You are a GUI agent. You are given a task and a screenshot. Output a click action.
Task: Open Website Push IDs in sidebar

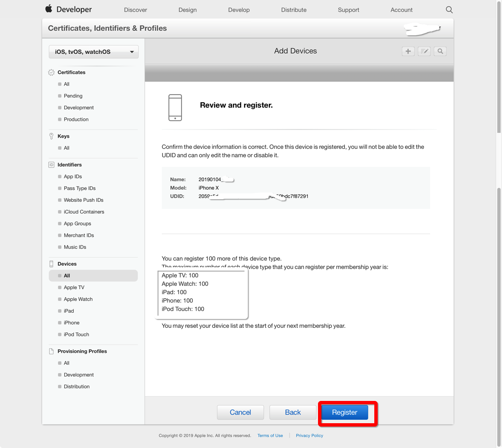(x=84, y=200)
